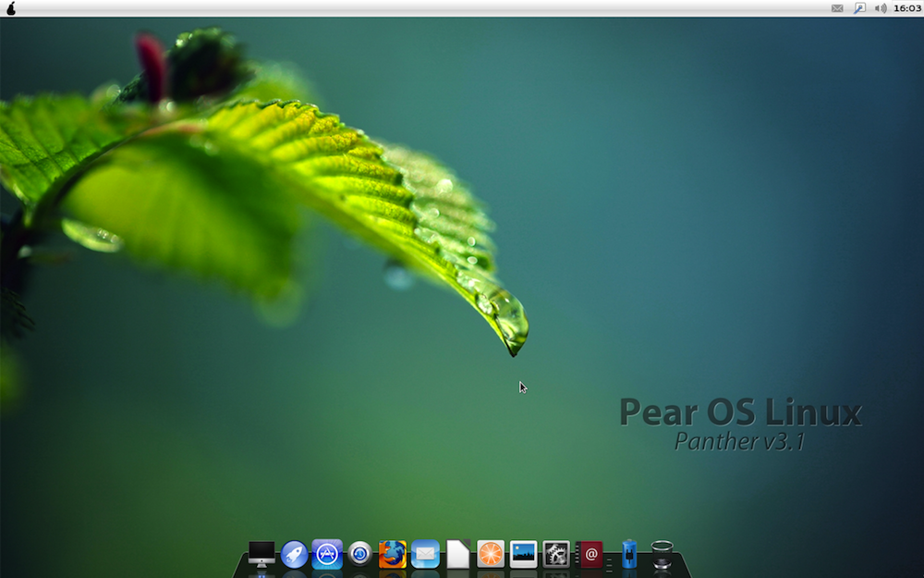Launch the rocket Launchpad icon

coord(294,555)
